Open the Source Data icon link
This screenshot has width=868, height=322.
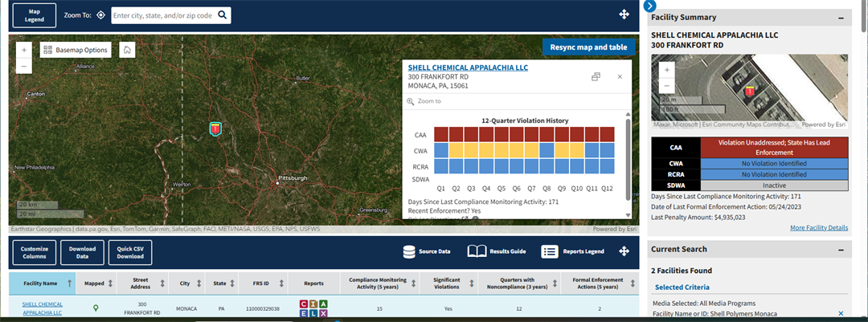tap(428, 251)
